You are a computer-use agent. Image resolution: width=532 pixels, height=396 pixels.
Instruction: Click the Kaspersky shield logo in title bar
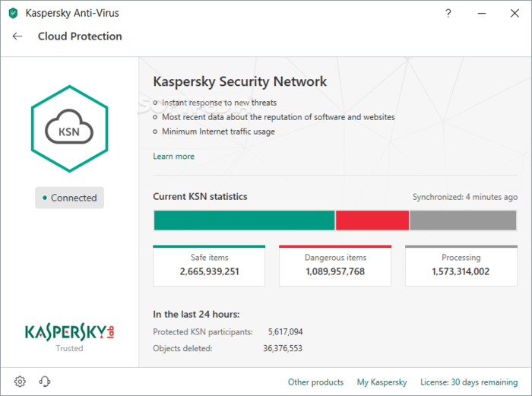click(x=13, y=13)
